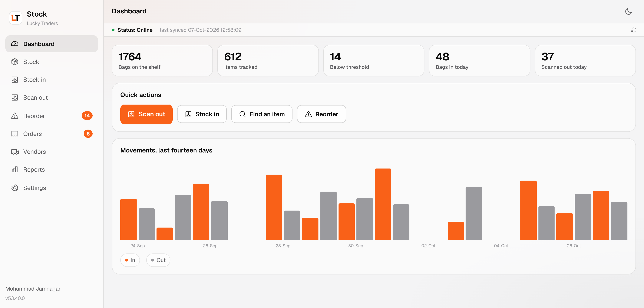The image size is (644, 308).
Task: Click the Orders badge showing 6
Action: tap(88, 134)
